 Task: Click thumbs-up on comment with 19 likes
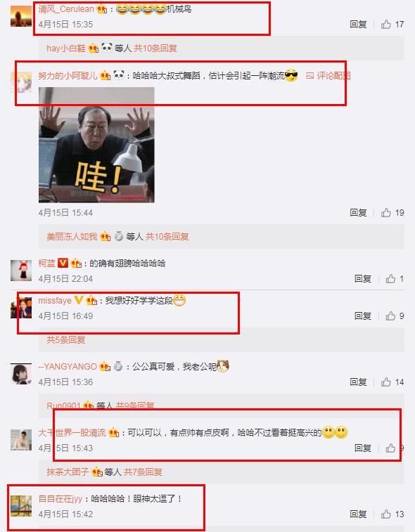[x=385, y=213]
